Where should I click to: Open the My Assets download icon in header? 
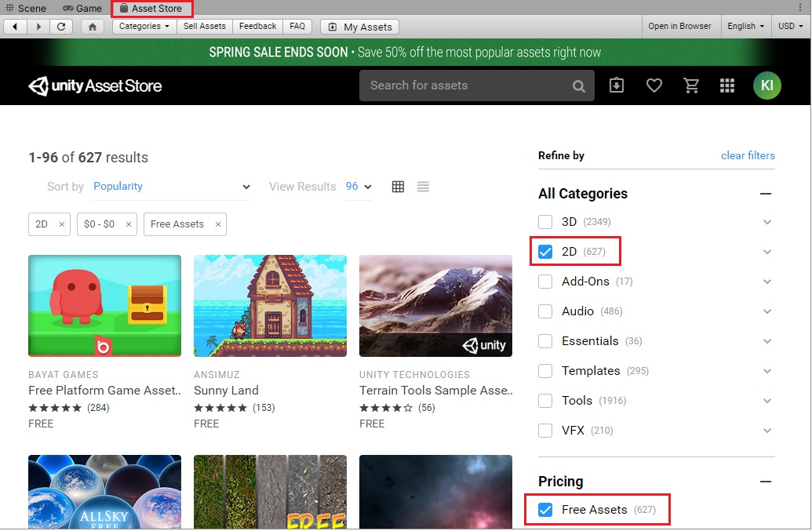616,85
